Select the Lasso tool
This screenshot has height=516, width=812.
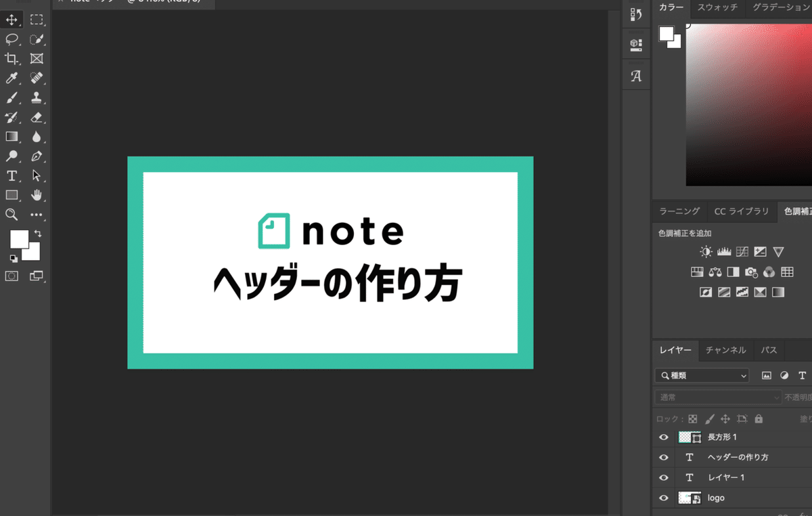pyautogui.click(x=12, y=39)
